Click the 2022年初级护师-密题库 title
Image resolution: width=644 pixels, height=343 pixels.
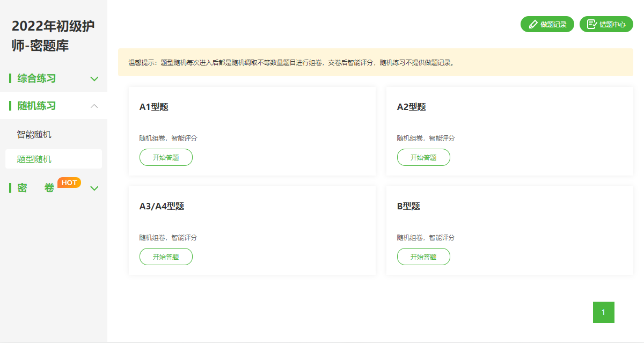point(54,36)
